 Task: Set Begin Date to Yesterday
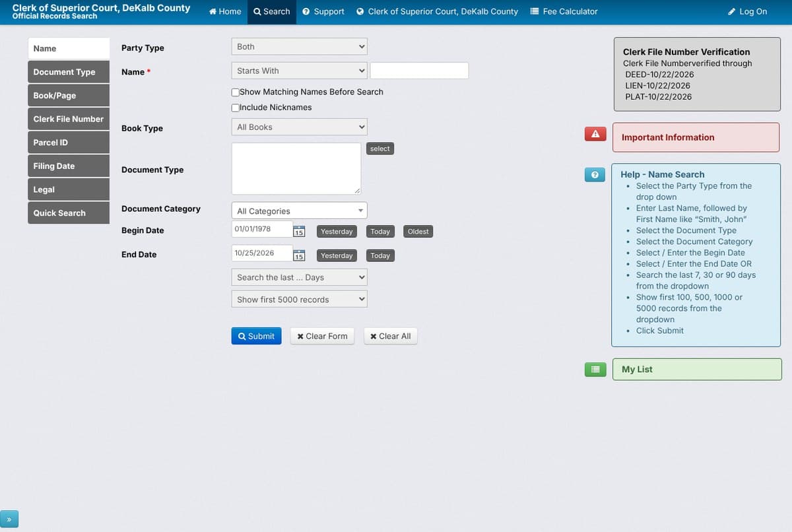pyautogui.click(x=337, y=232)
